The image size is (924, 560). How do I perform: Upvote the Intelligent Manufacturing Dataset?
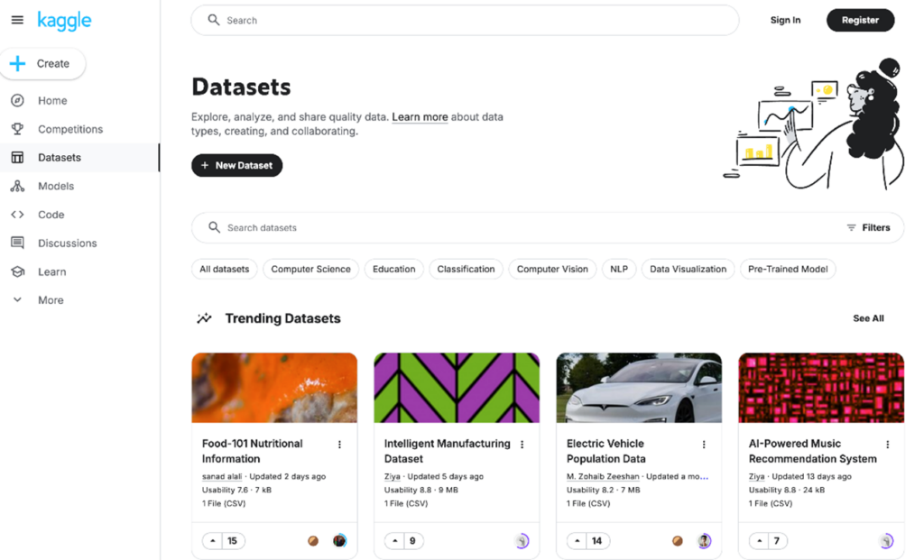pyautogui.click(x=395, y=541)
